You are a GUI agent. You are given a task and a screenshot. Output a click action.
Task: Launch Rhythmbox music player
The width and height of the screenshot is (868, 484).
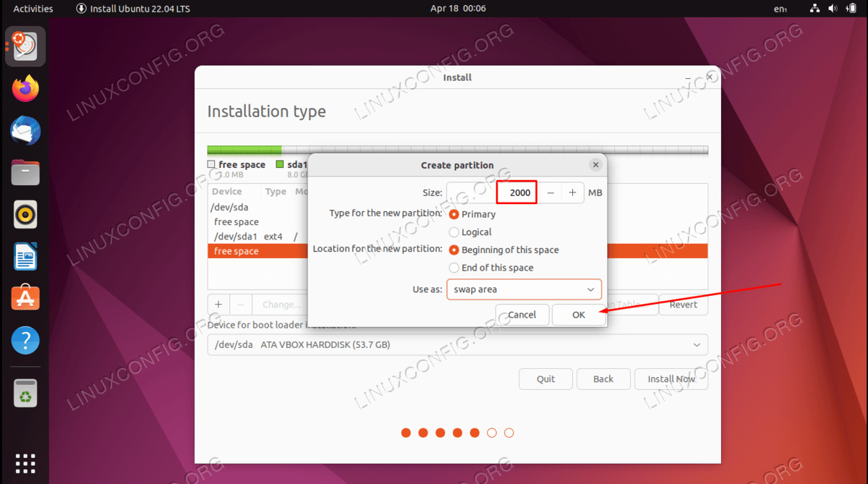coord(26,215)
